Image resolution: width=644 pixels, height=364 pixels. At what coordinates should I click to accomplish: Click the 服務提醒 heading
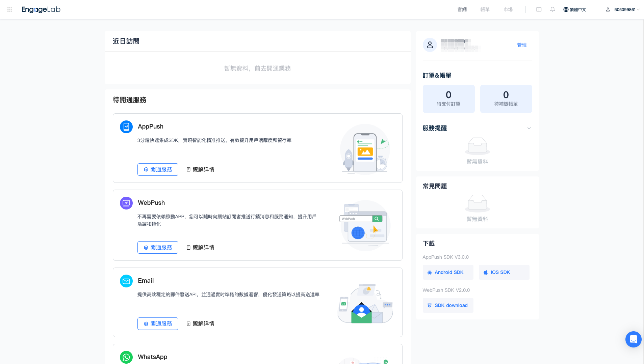[x=435, y=128]
